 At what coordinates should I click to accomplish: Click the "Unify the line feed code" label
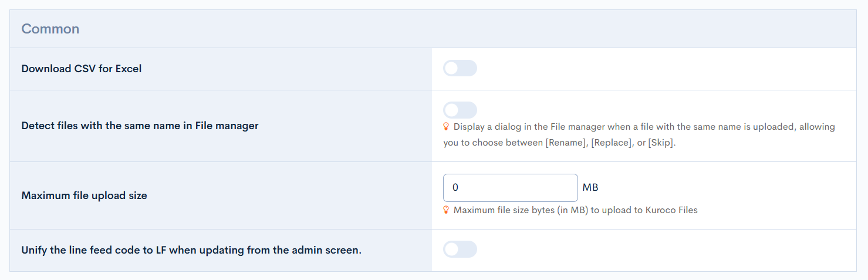(191, 250)
